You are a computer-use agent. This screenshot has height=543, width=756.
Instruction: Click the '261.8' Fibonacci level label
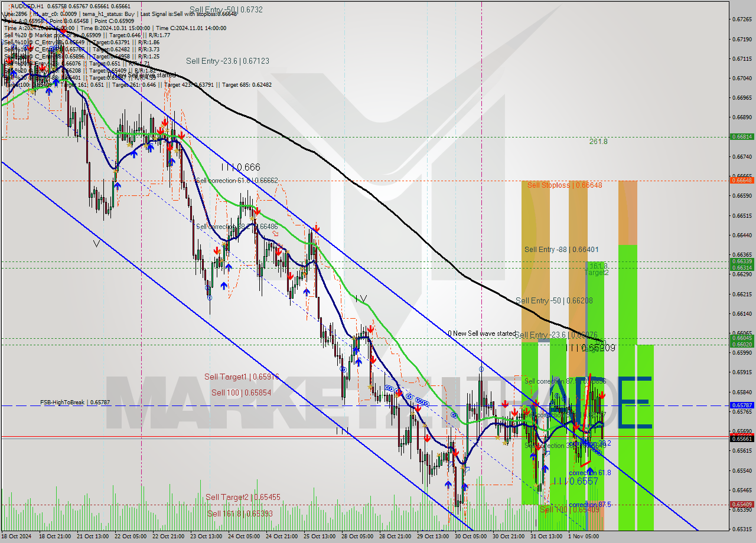(x=598, y=142)
